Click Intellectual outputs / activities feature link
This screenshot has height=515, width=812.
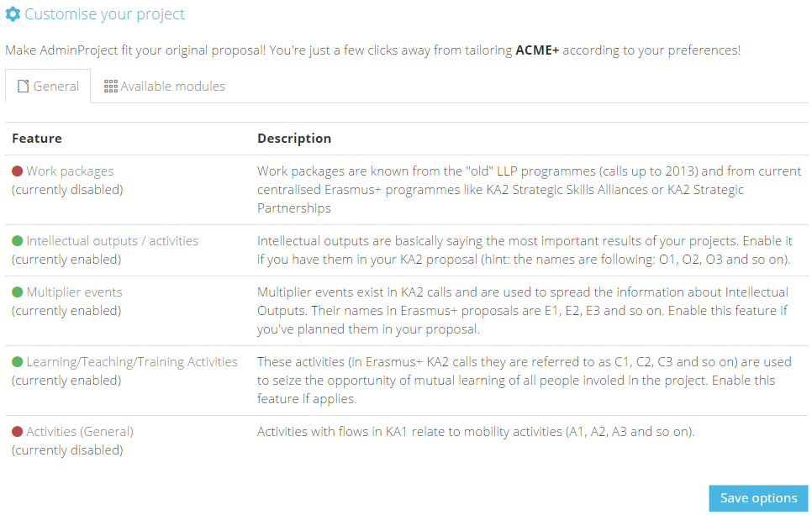click(113, 240)
